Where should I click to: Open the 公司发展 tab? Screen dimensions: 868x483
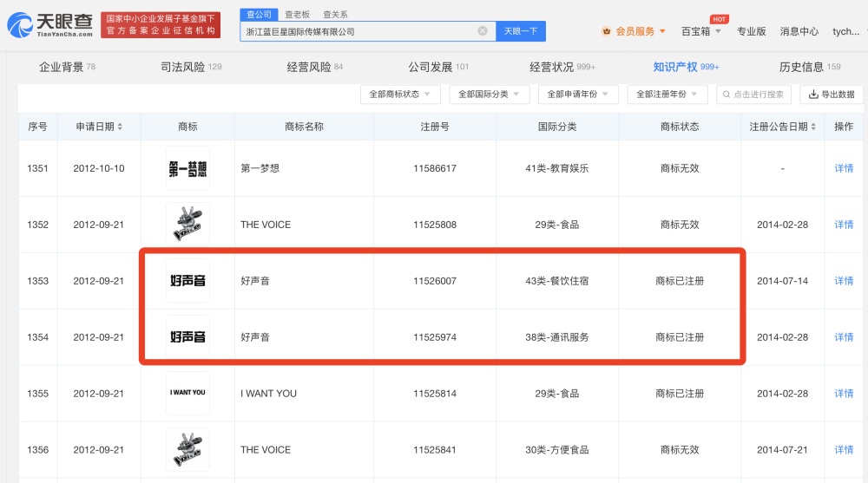coord(438,67)
